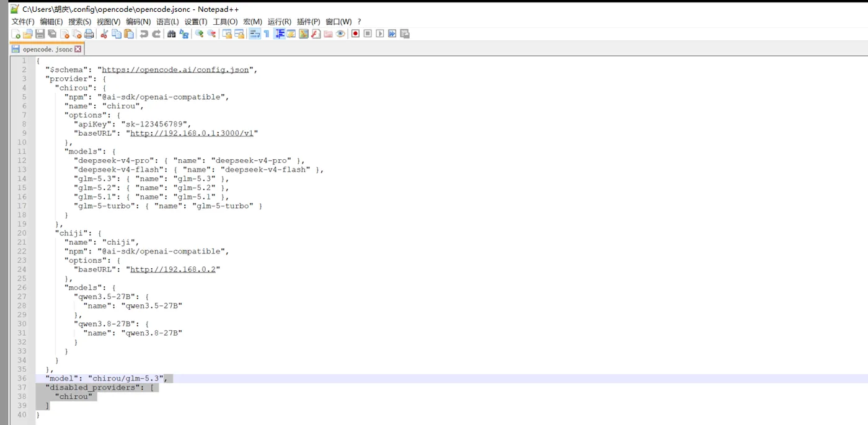Open Find with the binoculars icon

[x=172, y=33]
